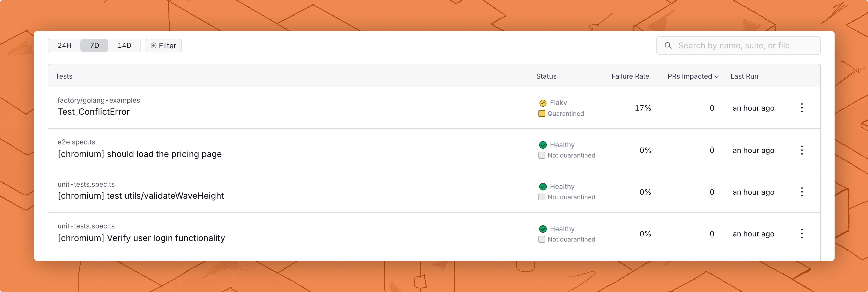Sort by PRs Impacted column chevron
This screenshot has width=868, height=292.
[717, 77]
